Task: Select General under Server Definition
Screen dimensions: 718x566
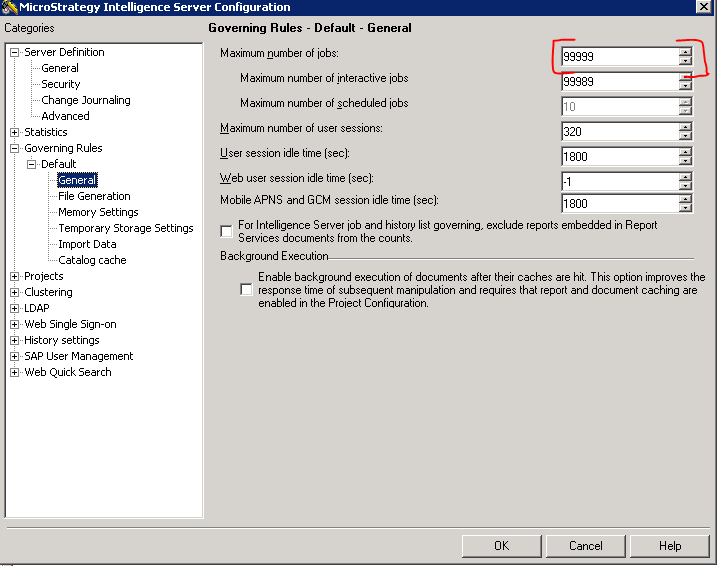Action: [x=60, y=68]
